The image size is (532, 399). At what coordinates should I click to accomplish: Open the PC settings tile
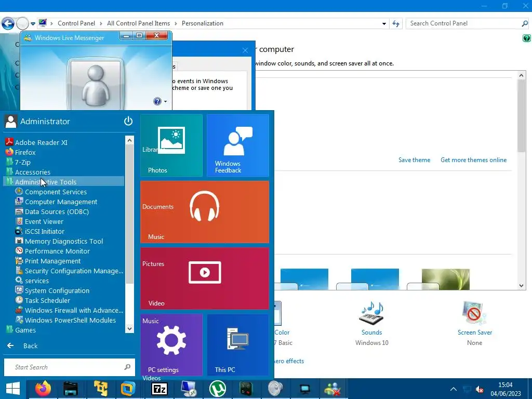click(171, 345)
